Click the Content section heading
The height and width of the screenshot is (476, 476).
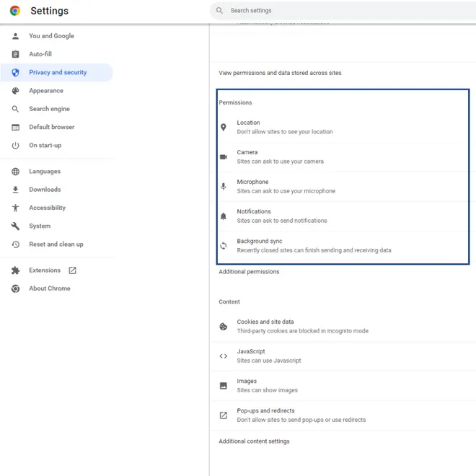(229, 301)
